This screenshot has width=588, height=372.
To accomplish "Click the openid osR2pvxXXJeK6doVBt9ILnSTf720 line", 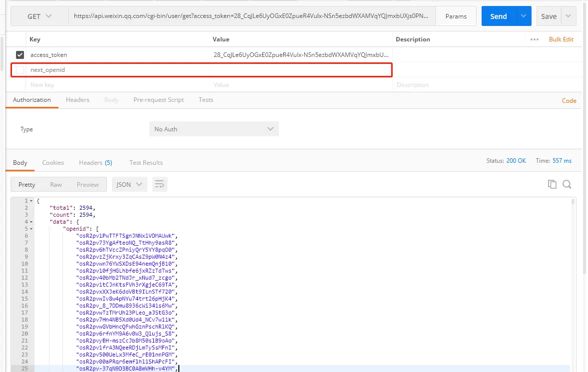I will point(127,292).
